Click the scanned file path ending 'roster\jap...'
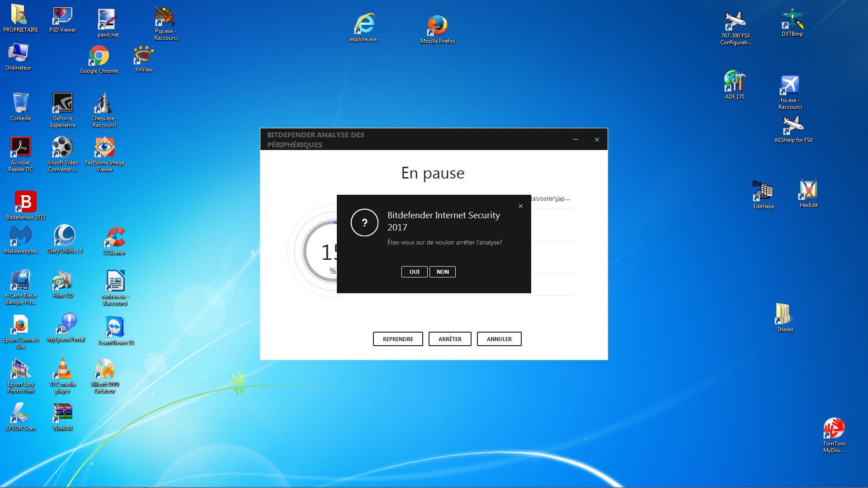Screen dimensions: 868x488 [x=551, y=198]
